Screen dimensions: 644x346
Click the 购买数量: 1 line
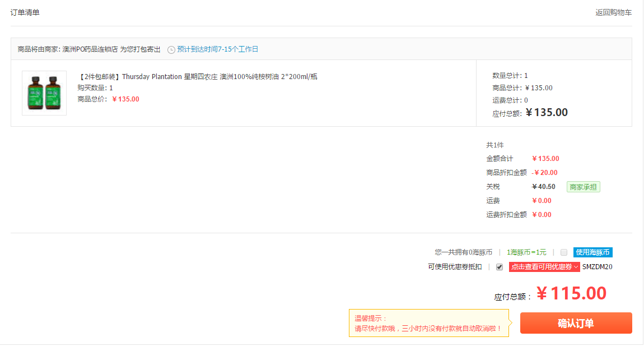pyautogui.click(x=95, y=88)
